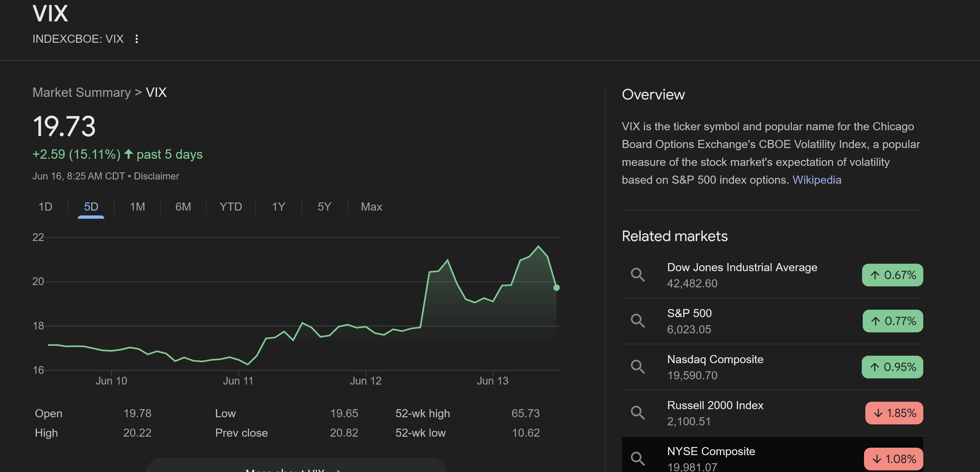Click the NYSE Composite 1.08% down badge
Viewport: 980px width, 472px height.
tap(893, 459)
